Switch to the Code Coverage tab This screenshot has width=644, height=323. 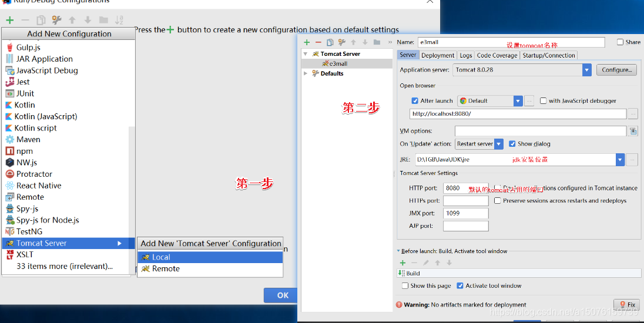pyautogui.click(x=497, y=55)
